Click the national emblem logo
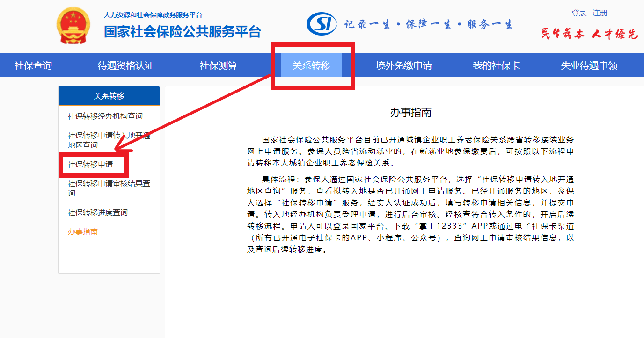The width and height of the screenshot is (644, 338). pos(73,26)
